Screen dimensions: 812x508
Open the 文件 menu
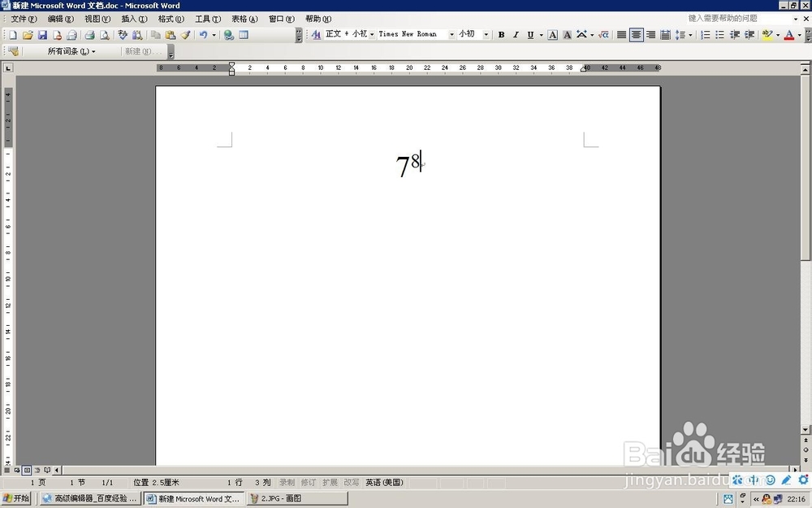(24, 19)
